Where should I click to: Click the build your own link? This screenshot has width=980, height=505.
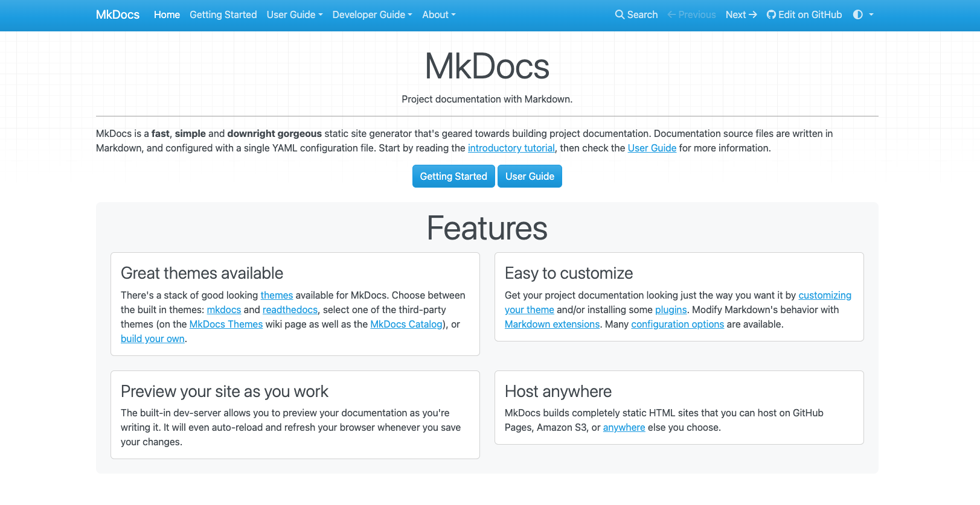[x=153, y=338]
